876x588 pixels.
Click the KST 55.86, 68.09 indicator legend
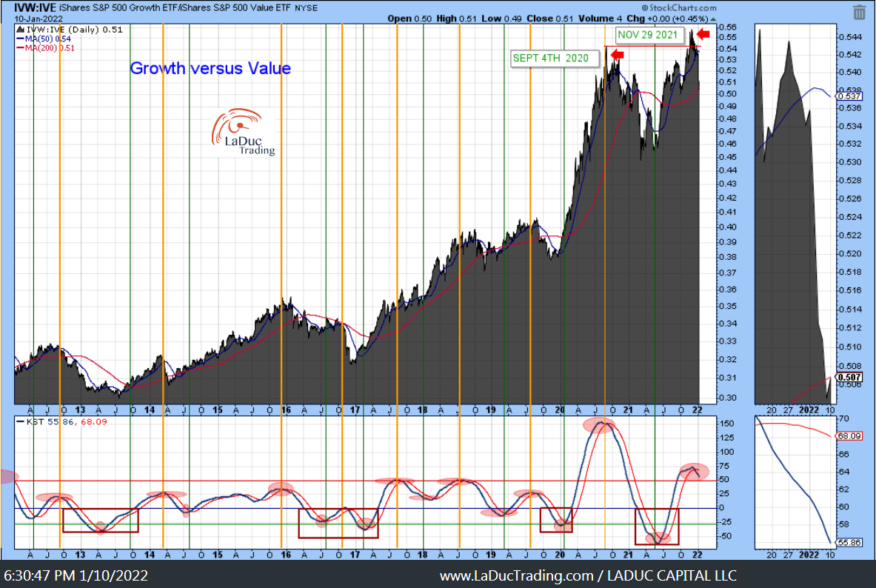(62, 421)
